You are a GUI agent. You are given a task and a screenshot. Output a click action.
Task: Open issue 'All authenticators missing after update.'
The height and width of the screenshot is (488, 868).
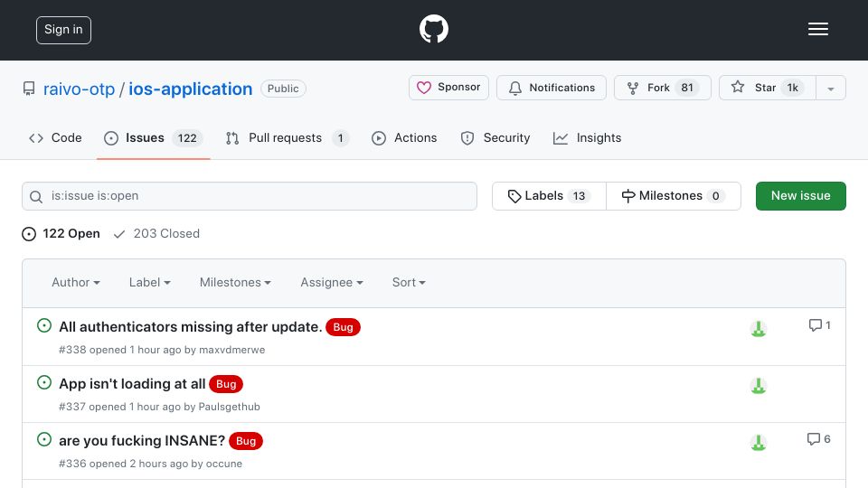pos(191,327)
